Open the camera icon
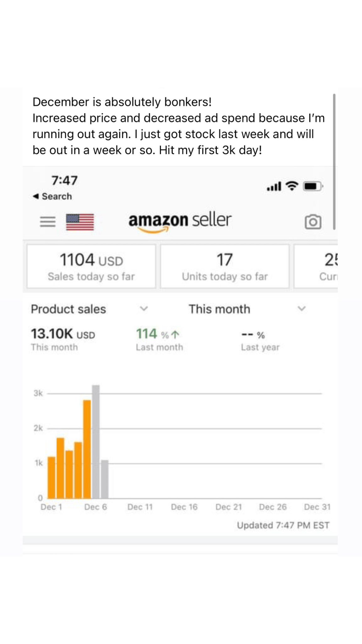This screenshot has height=644, width=362. tap(313, 222)
